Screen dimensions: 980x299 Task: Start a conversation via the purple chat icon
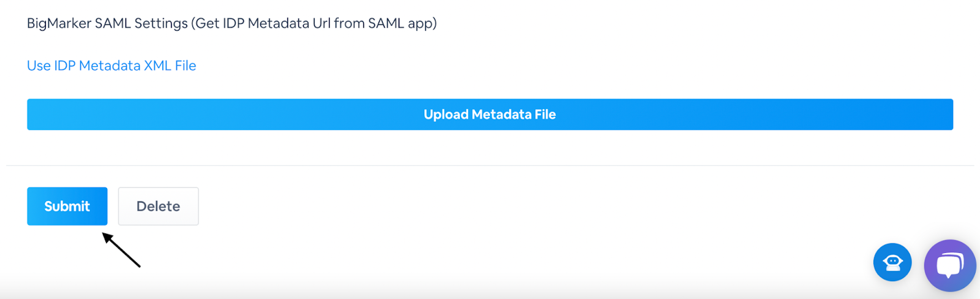(949, 265)
